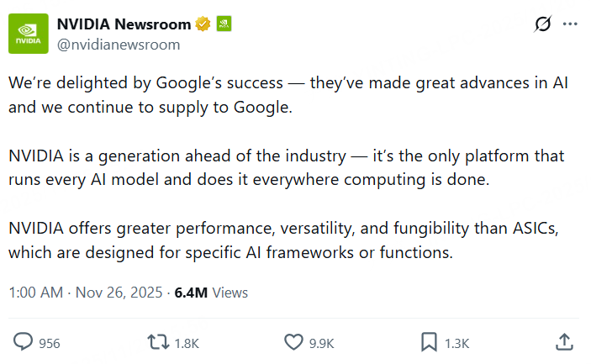Click the 9.9K likes count
Screen dimensions: 591x364
pos(322,343)
